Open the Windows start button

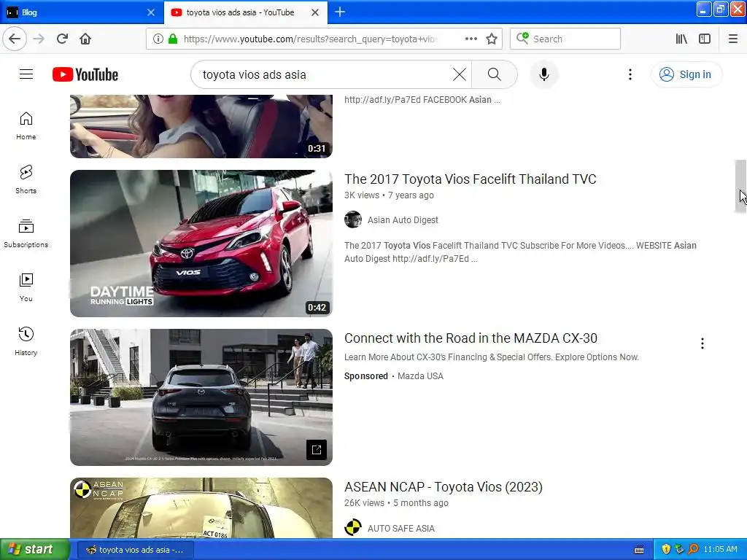point(35,549)
